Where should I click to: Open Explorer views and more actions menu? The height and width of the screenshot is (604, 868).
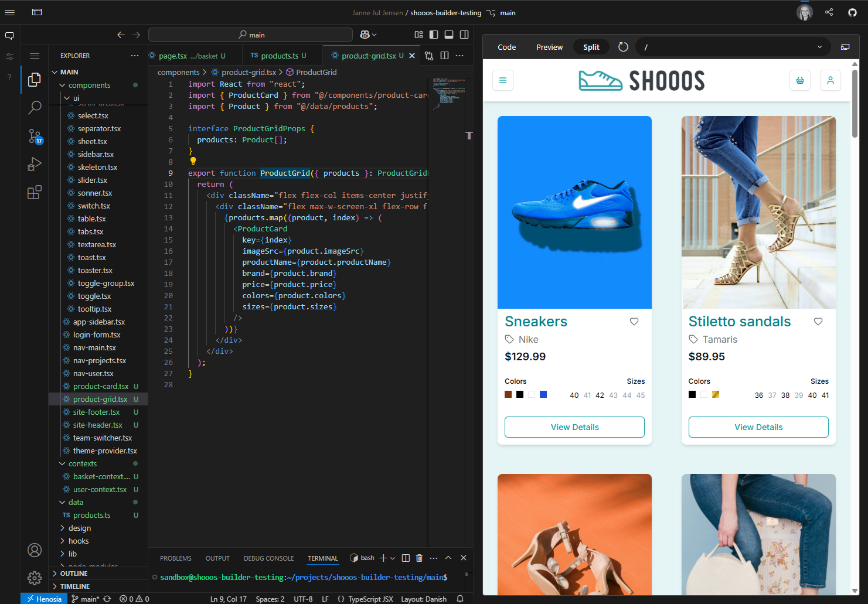(x=135, y=56)
